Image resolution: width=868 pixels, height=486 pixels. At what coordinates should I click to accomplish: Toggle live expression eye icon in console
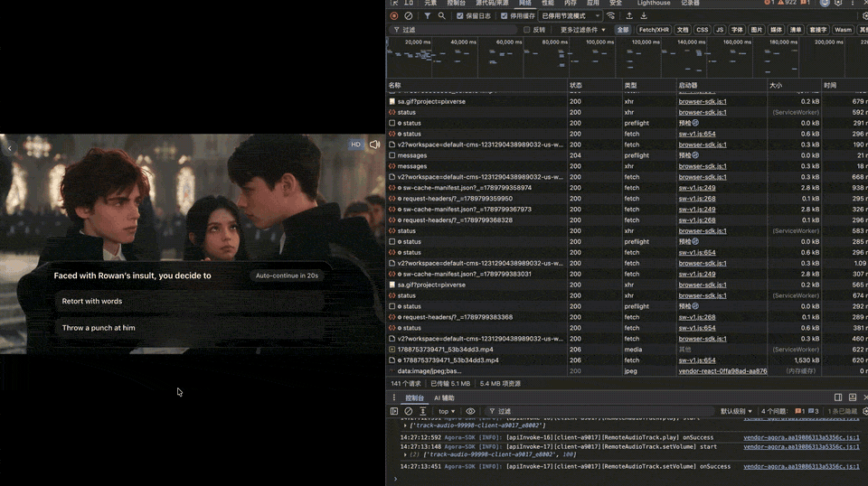(x=470, y=411)
